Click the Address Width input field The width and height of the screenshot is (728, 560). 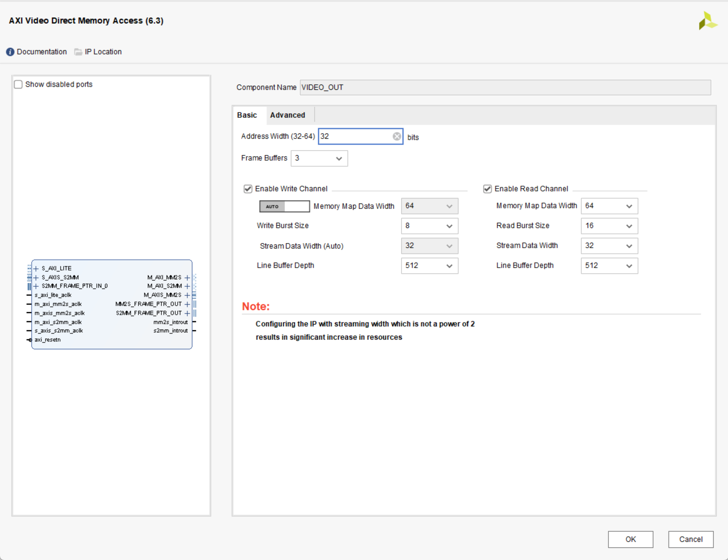[354, 136]
